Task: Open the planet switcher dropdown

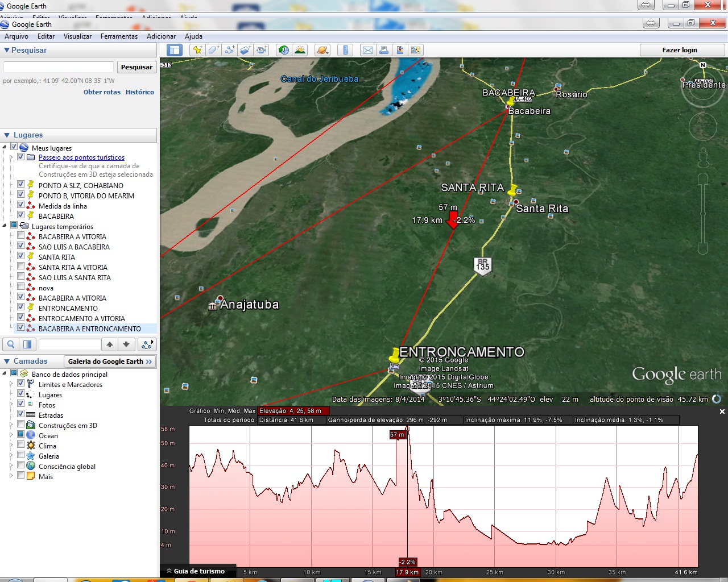Action: pyautogui.click(x=322, y=50)
